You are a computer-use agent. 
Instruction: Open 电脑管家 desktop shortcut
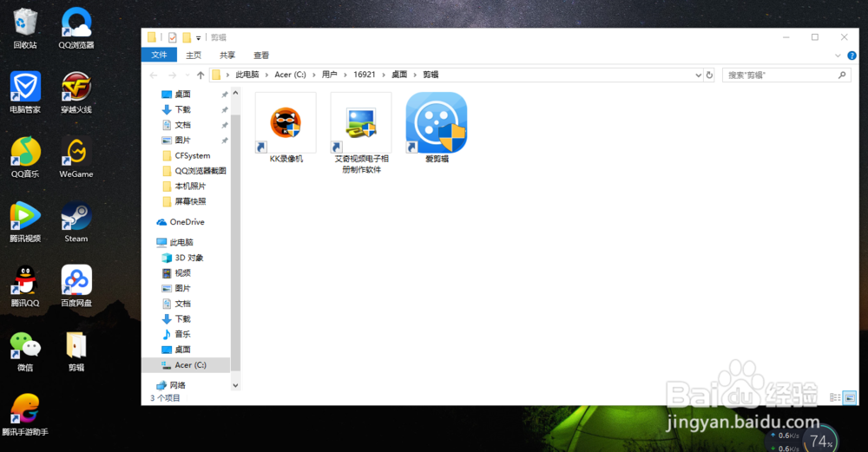[25, 92]
